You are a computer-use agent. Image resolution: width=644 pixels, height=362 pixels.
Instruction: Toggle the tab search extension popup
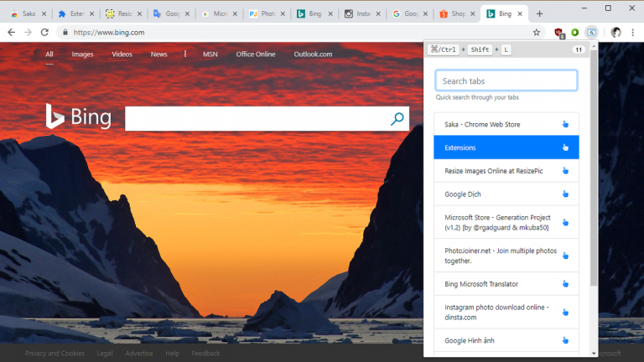pyautogui.click(x=591, y=33)
